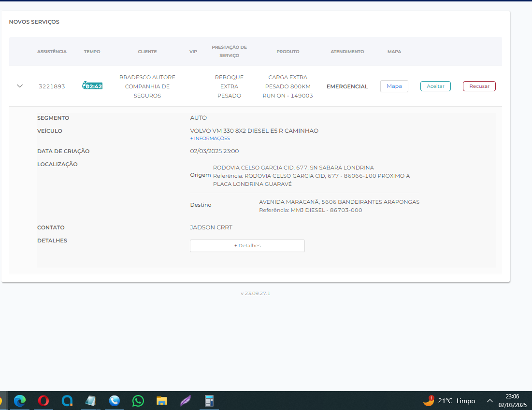
Task: Open the Calculator app in taskbar
Action: coord(209,401)
